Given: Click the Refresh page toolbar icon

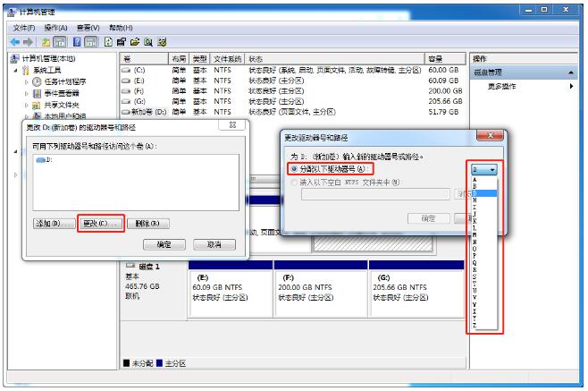Looking at the screenshot, I should pos(108,42).
